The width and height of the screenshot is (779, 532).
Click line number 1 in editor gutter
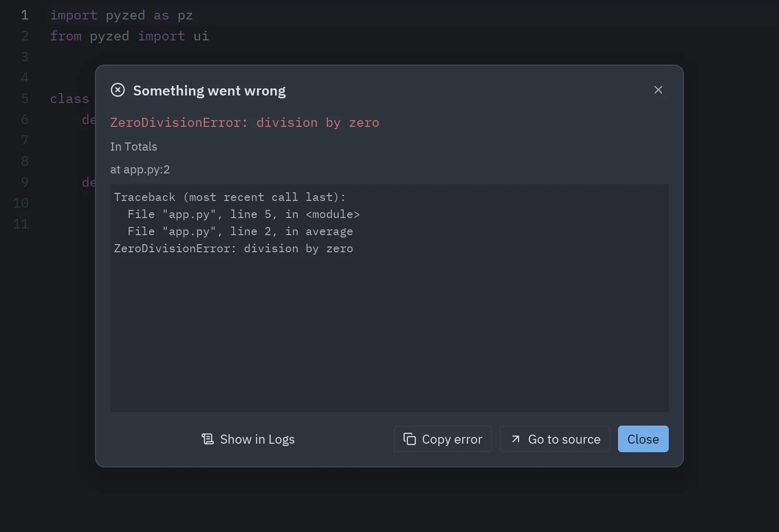pos(25,15)
